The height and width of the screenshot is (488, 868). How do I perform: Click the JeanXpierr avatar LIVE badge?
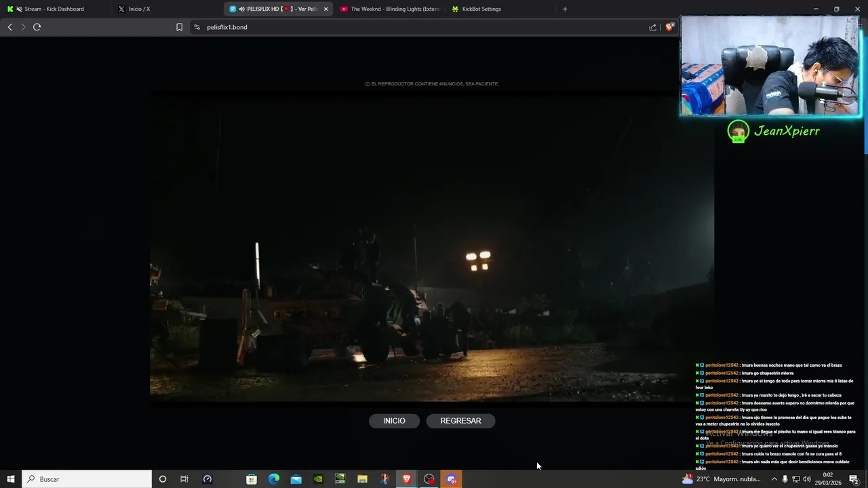(738, 131)
